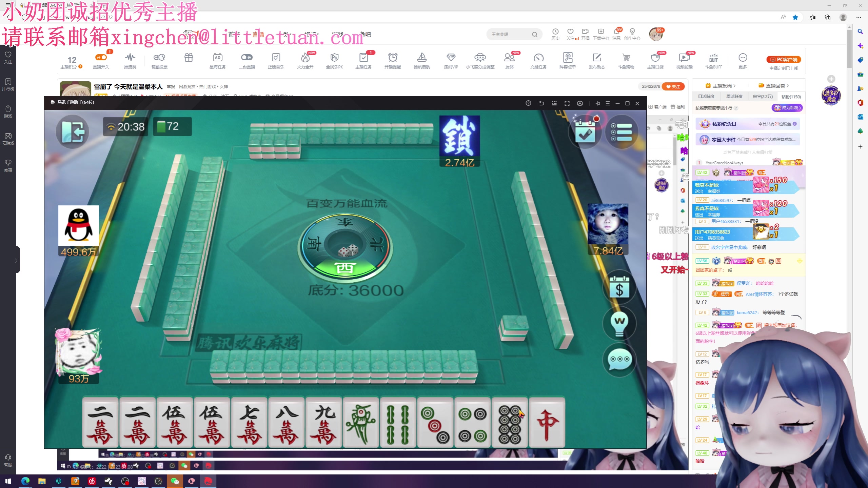Toggle the 直播开关 live switch
This screenshot has width=868, height=488.
pyautogui.click(x=101, y=57)
